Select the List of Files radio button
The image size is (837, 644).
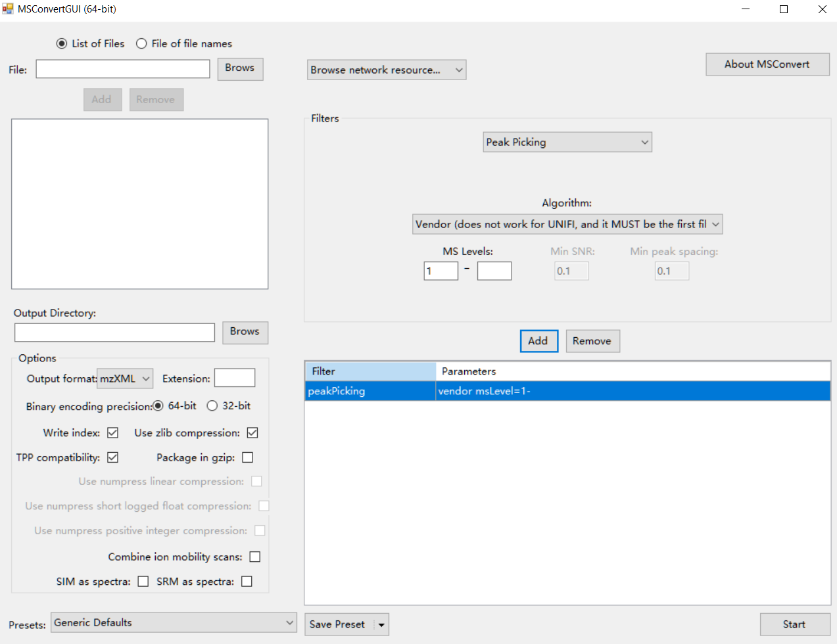click(x=62, y=43)
